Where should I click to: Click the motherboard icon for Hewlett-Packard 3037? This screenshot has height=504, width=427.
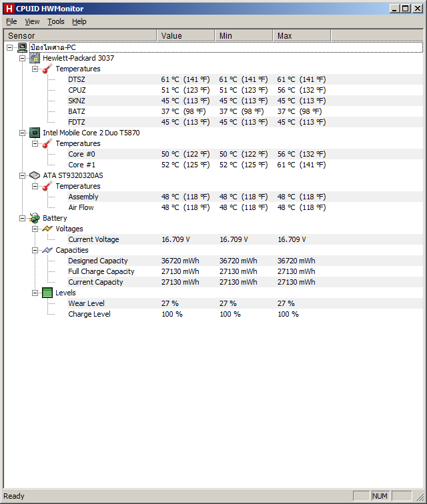point(35,58)
